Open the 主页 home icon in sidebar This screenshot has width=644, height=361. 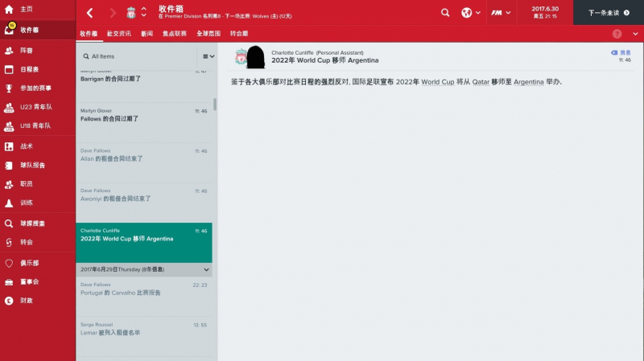9,9
